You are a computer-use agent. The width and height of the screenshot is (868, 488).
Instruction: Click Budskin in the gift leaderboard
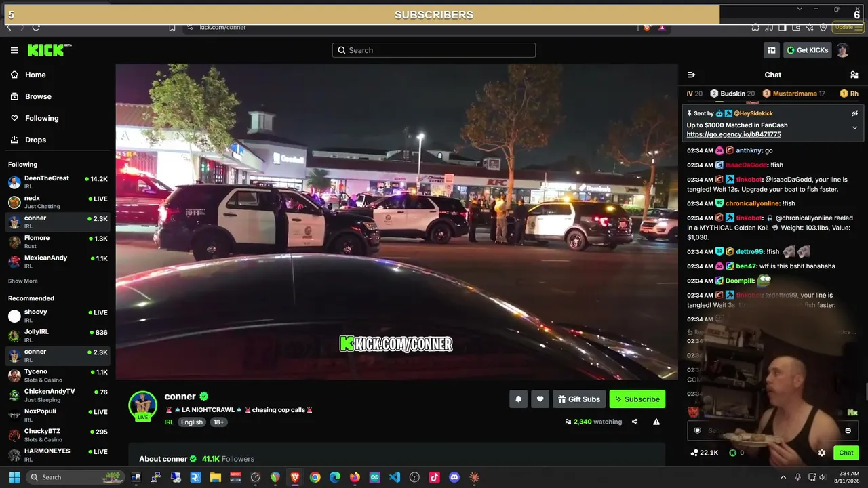point(732,94)
